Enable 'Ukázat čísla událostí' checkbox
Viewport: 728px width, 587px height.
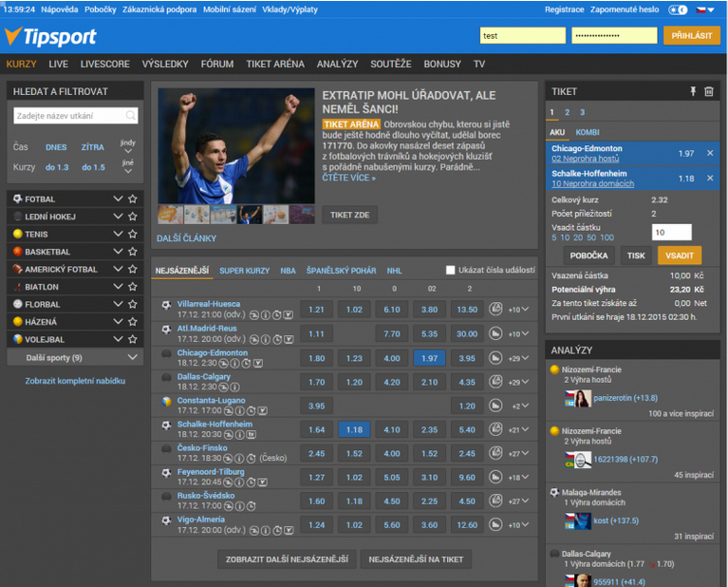[x=450, y=270]
